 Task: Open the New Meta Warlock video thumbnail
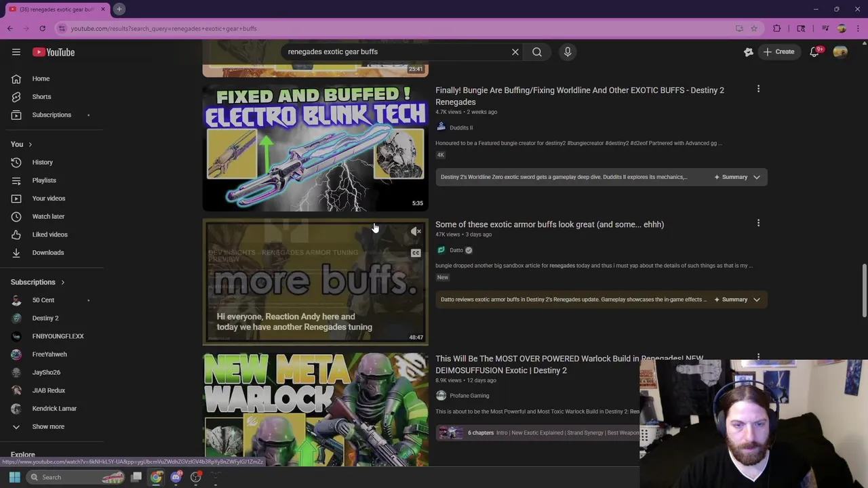[x=315, y=409]
